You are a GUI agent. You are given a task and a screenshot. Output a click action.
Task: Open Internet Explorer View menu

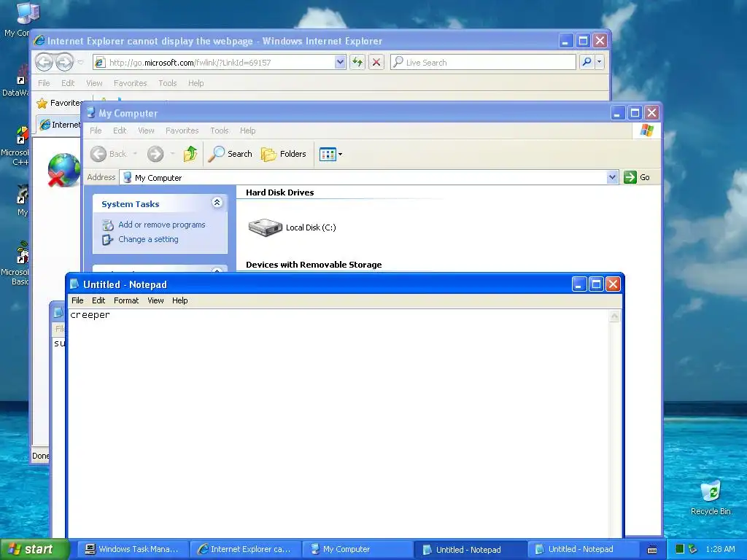[x=94, y=83]
